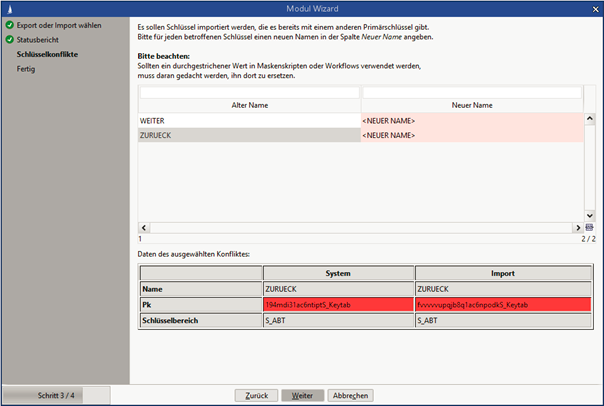Click the filter field above Neuer Name

[x=471, y=92]
